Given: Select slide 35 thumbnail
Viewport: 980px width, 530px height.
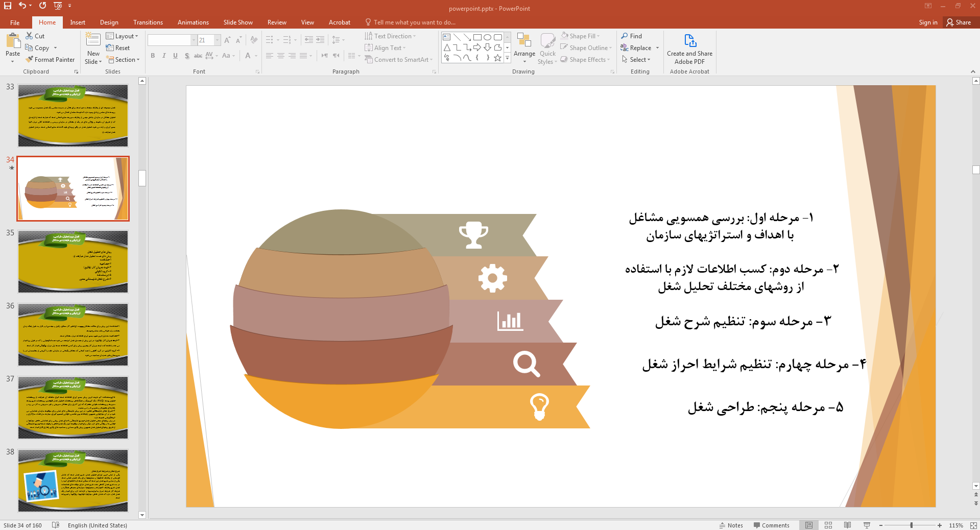Looking at the screenshot, I should (73, 261).
